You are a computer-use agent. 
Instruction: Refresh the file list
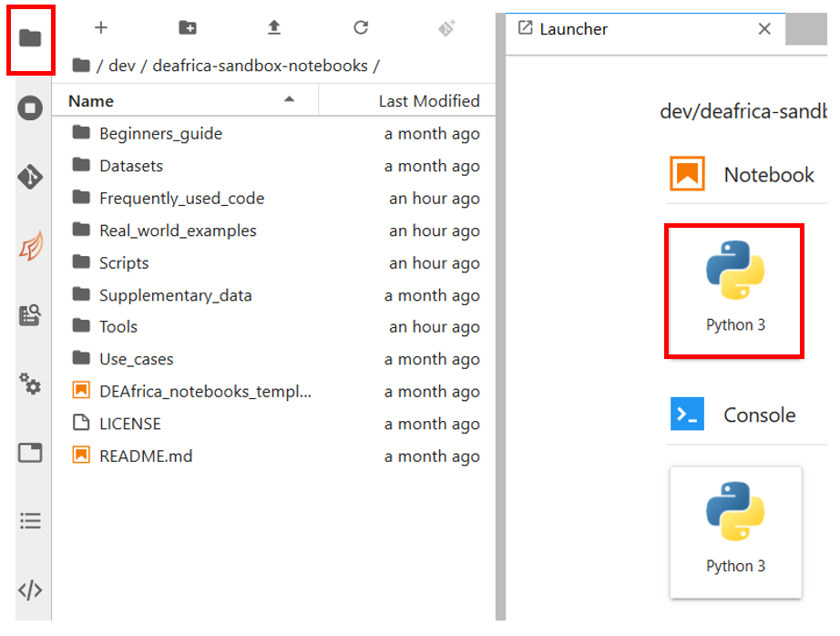pyautogui.click(x=360, y=28)
